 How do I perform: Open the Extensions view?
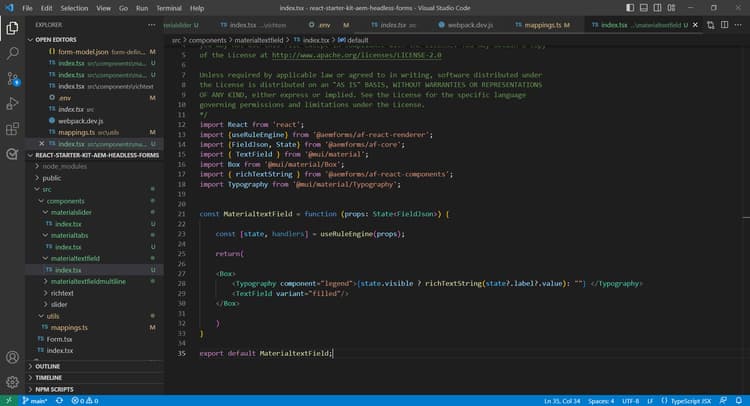pos(13,129)
